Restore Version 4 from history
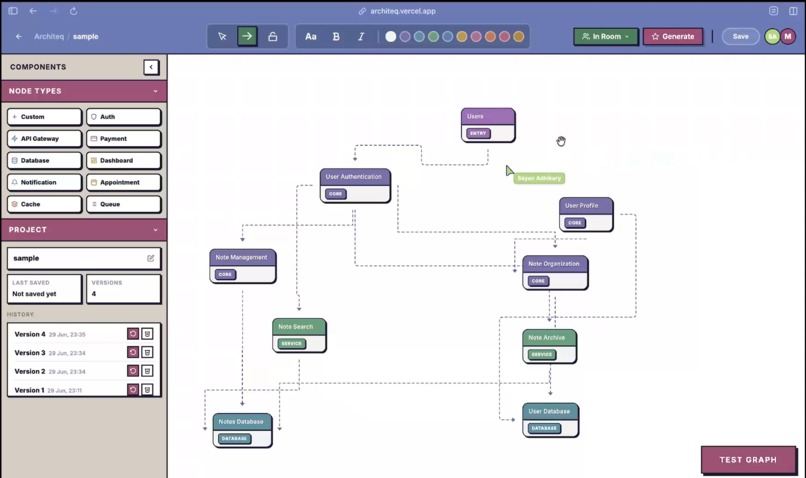Image resolution: width=806 pixels, height=478 pixels. [x=133, y=334]
